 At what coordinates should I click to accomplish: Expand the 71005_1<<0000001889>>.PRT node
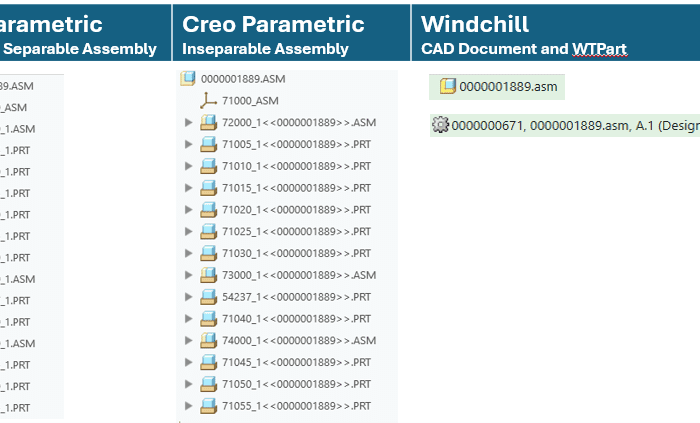[x=188, y=144]
